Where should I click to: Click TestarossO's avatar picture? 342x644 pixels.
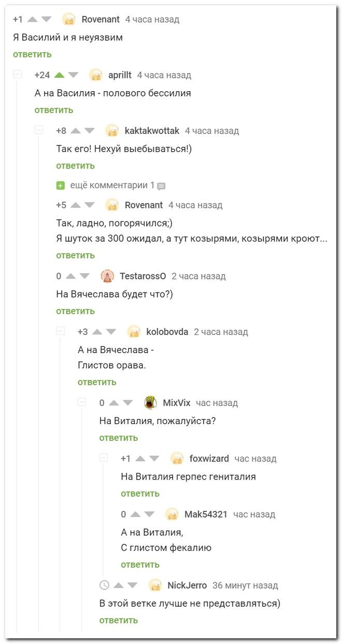coord(107,276)
